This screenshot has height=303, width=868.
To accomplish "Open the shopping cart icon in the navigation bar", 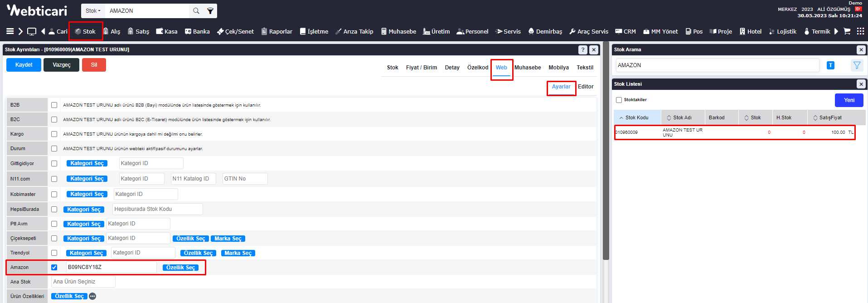I will click(x=847, y=31).
